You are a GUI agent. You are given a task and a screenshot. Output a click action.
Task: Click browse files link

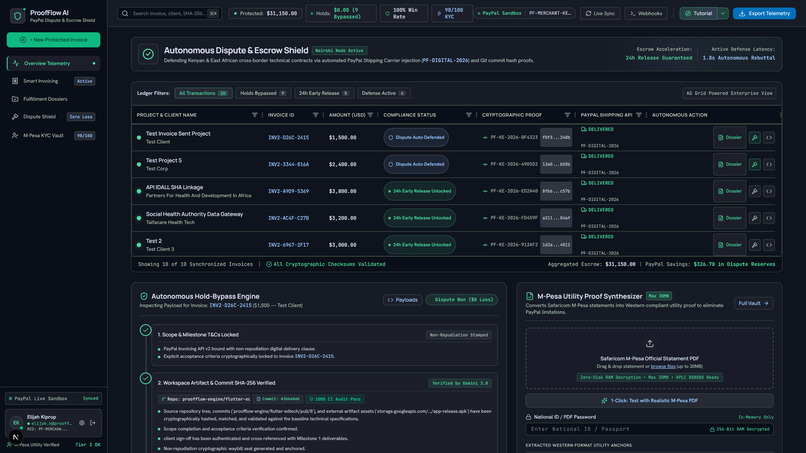tap(663, 367)
